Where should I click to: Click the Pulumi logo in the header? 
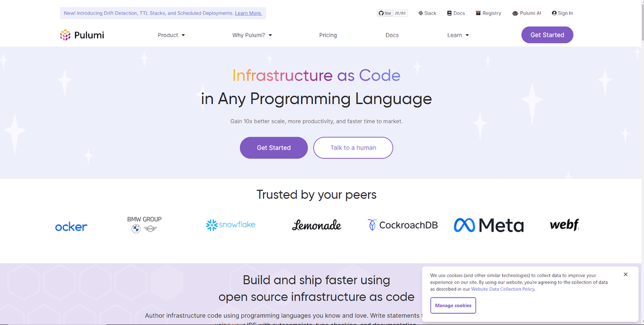click(x=82, y=35)
